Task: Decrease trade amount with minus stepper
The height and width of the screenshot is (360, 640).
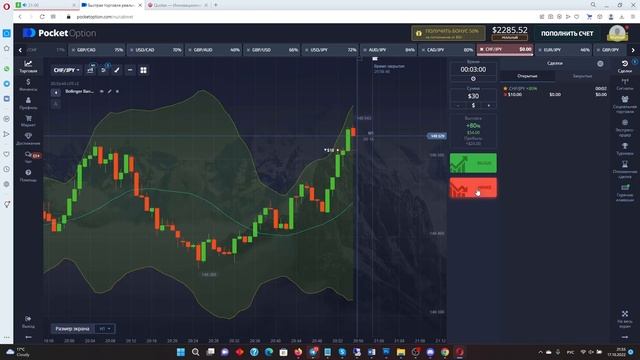Action: pyautogui.click(x=458, y=106)
